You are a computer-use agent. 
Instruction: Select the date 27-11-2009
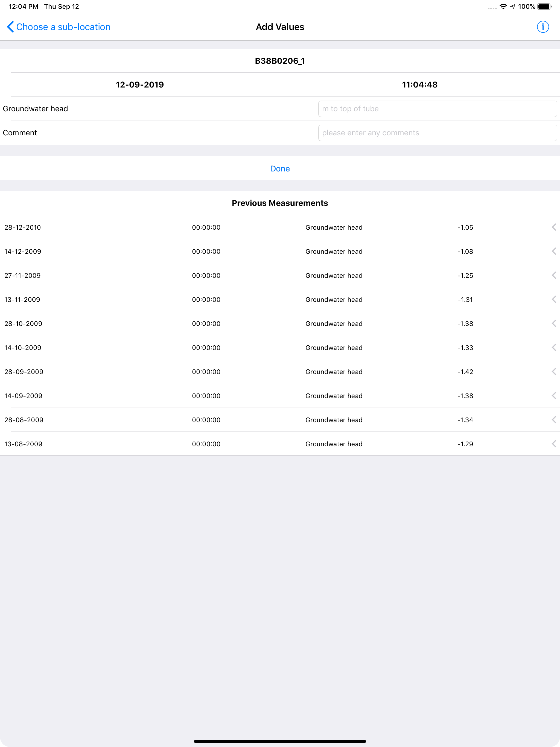[23, 276]
